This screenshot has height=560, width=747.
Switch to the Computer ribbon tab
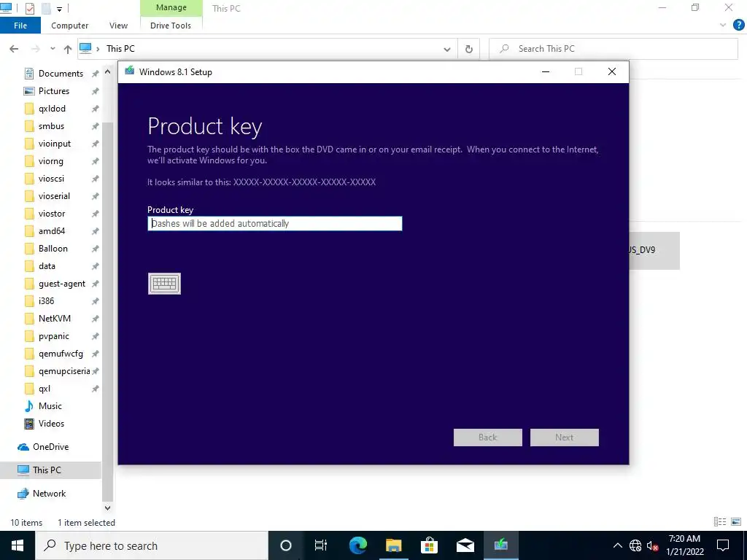click(x=69, y=26)
